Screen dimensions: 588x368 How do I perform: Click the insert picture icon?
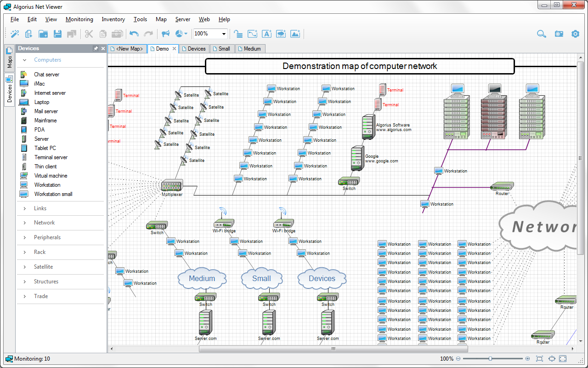[295, 34]
